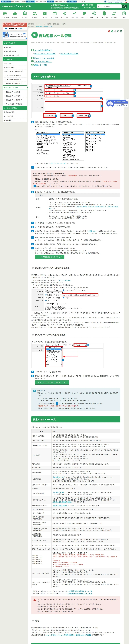Jump to 設定できるメールの種類 anchor
Viewport: 129px width, 644px height.
click(x=44, y=58)
